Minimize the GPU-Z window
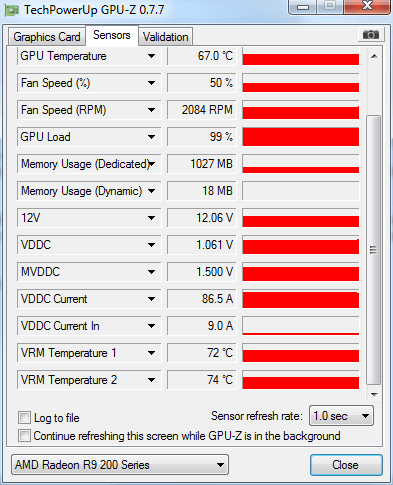393x485 pixels. point(303,7)
